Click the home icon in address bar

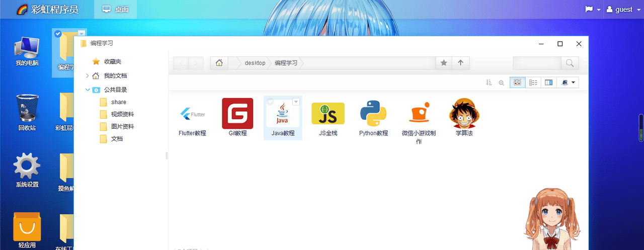click(219, 63)
